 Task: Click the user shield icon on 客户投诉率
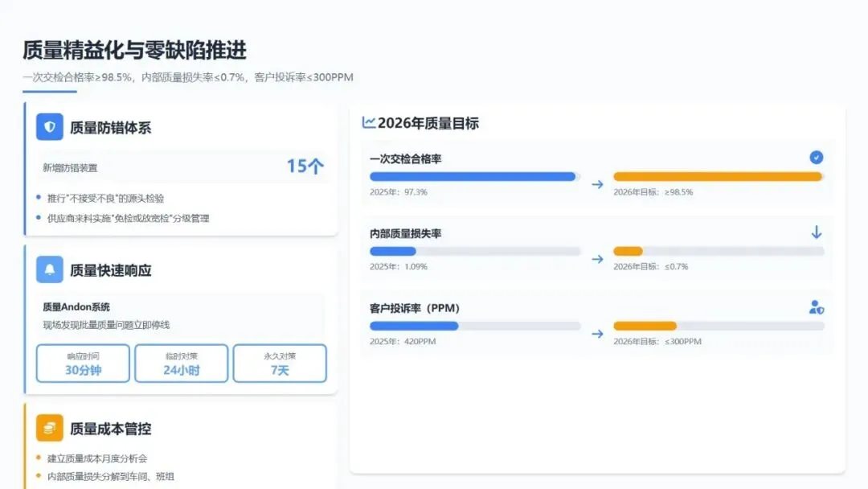(x=817, y=307)
